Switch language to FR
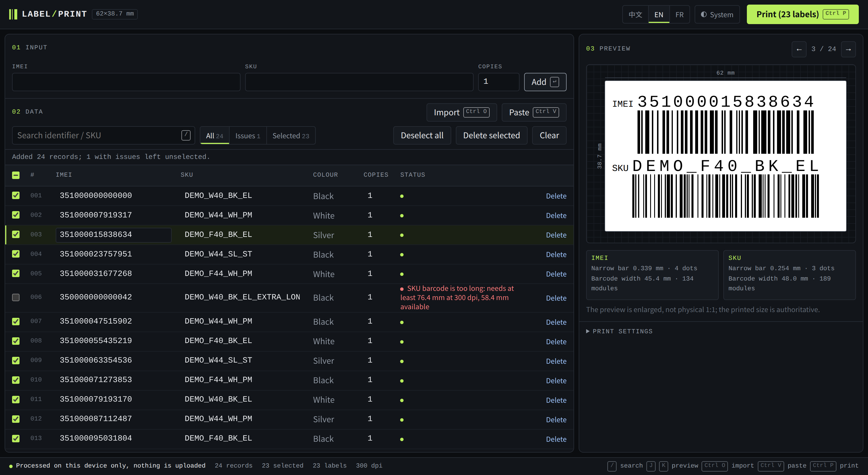This screenshot has height=475, width=868. tap(680, 14)
